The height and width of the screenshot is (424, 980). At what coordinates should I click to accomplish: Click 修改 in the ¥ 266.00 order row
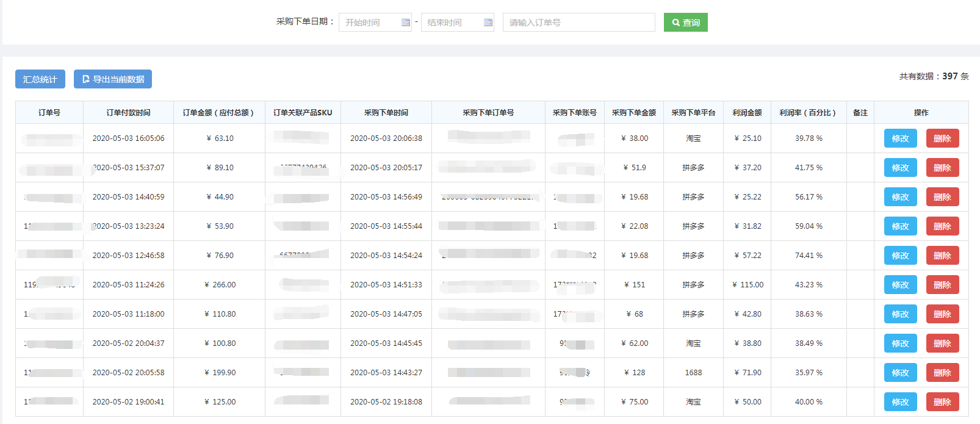(x=901, y=285)
